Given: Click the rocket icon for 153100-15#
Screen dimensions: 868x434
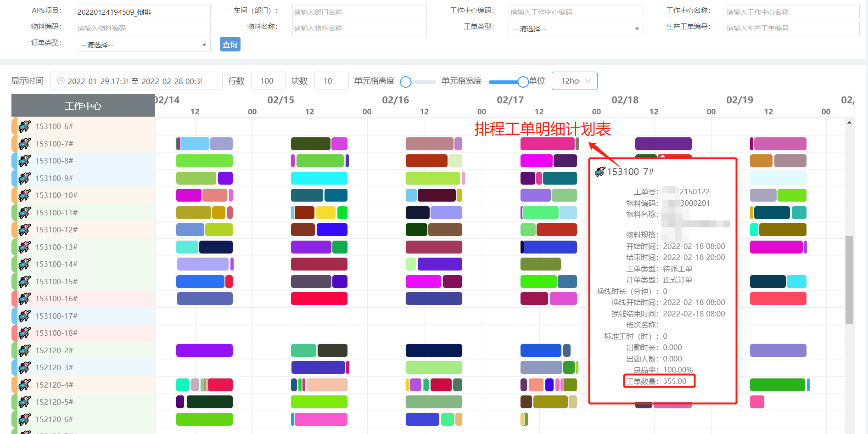Looking at the screenshot, I should 24,281.
